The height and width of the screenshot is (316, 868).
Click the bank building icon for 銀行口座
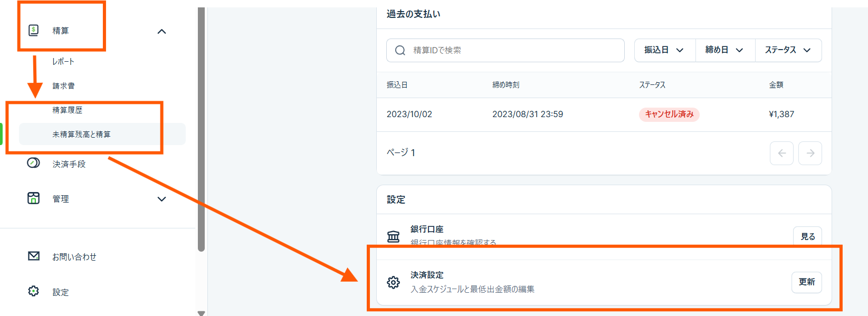394,236
